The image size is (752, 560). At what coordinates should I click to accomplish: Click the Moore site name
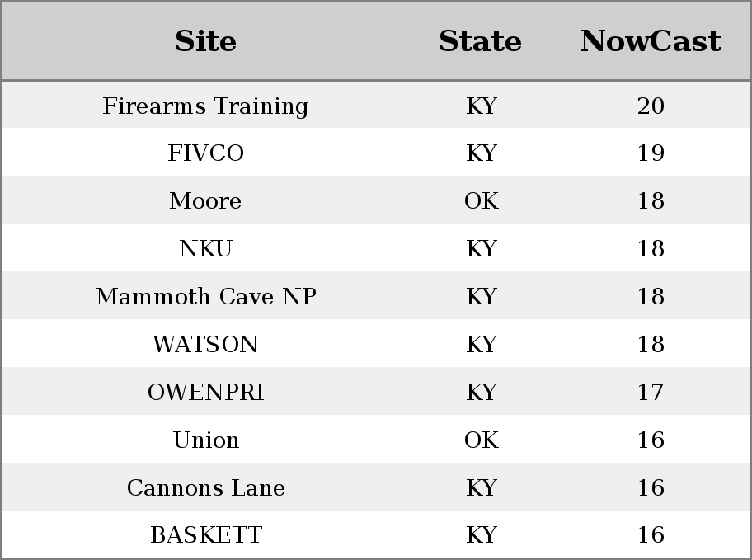205,200
